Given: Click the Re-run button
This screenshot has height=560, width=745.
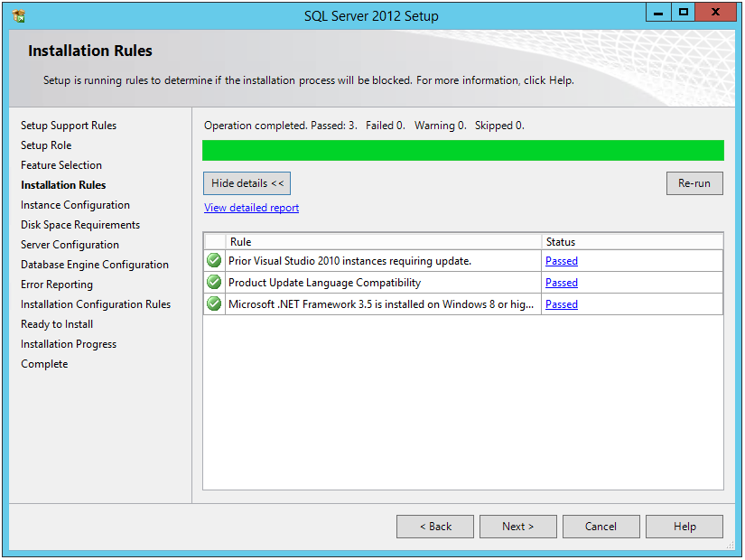Looking at the screenshot, I should click(x=694, y=183).
